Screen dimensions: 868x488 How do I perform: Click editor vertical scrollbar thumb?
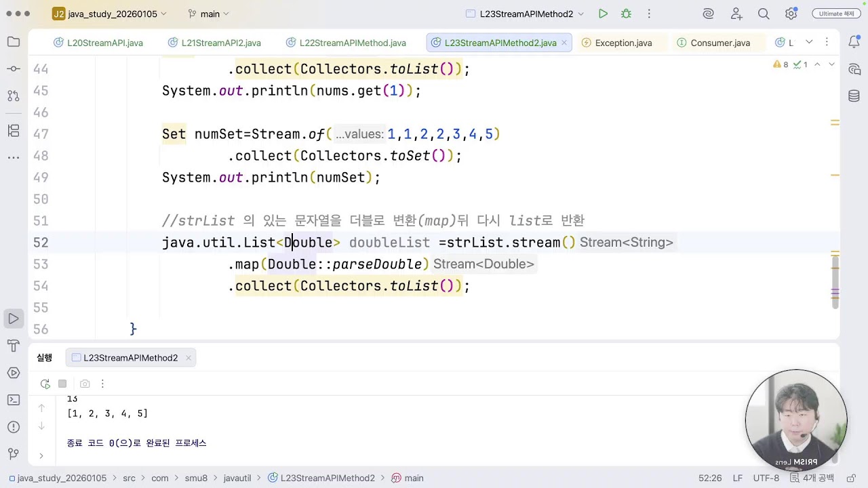pyautogui.click(x=835, y=281)
